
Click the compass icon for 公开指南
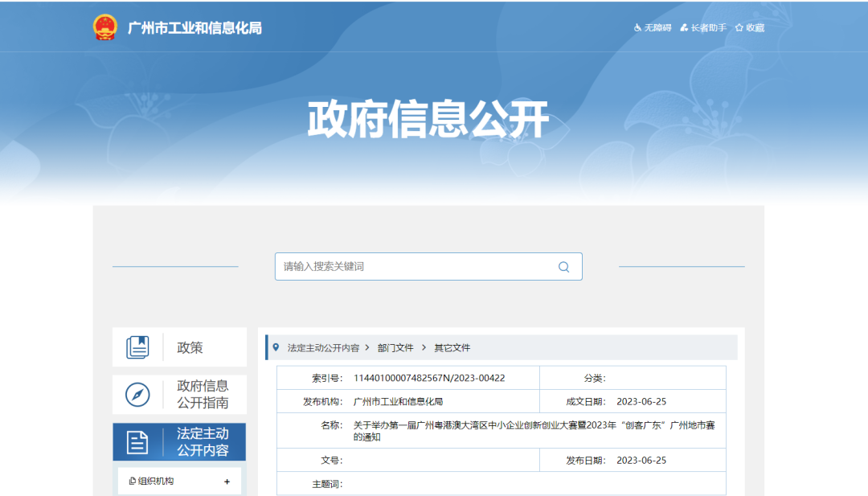point(137,395)
